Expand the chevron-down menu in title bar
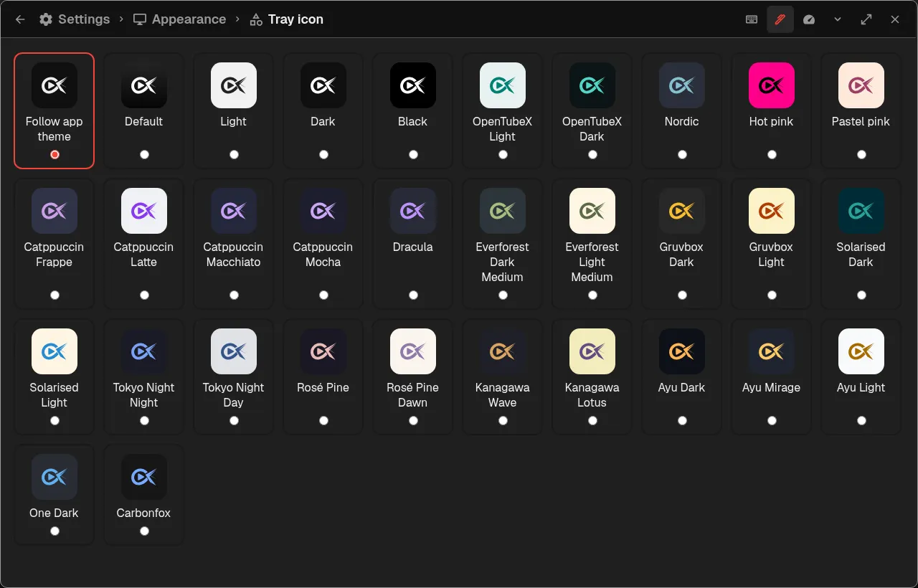 (838, 19)
